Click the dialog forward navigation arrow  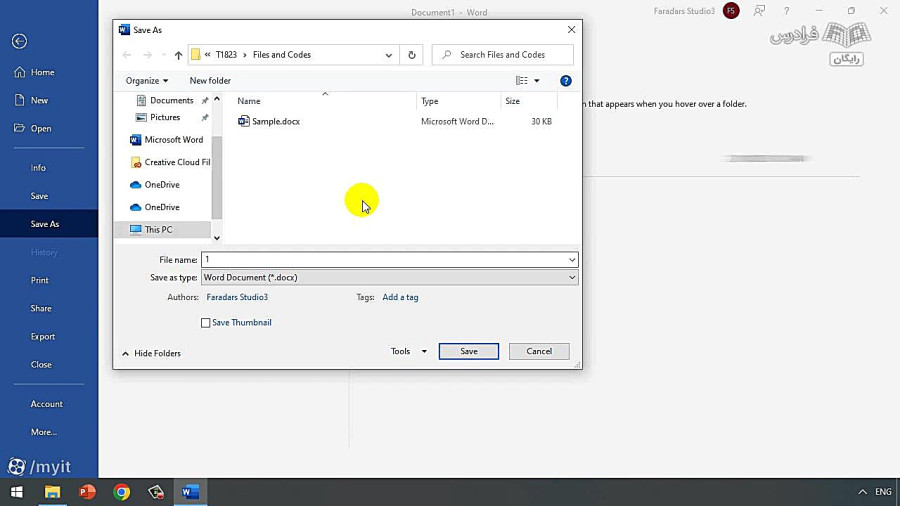148,55
